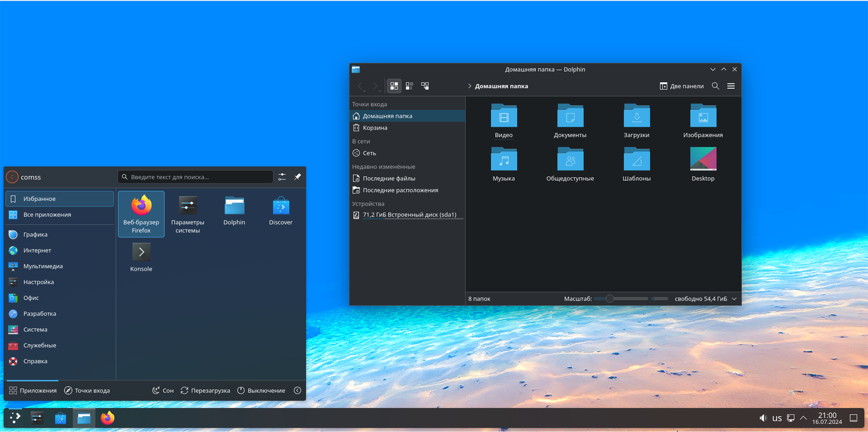Image resolution: width=868 pixels, height=432 pixels.
Task: Select Мультимедиа category in launcher
Action: point(60,266)
